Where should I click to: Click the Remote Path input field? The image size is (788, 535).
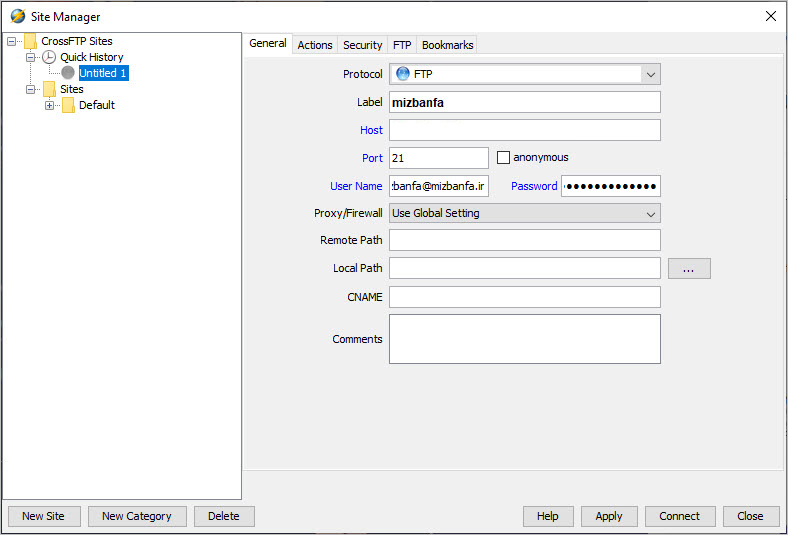(525, 240)
